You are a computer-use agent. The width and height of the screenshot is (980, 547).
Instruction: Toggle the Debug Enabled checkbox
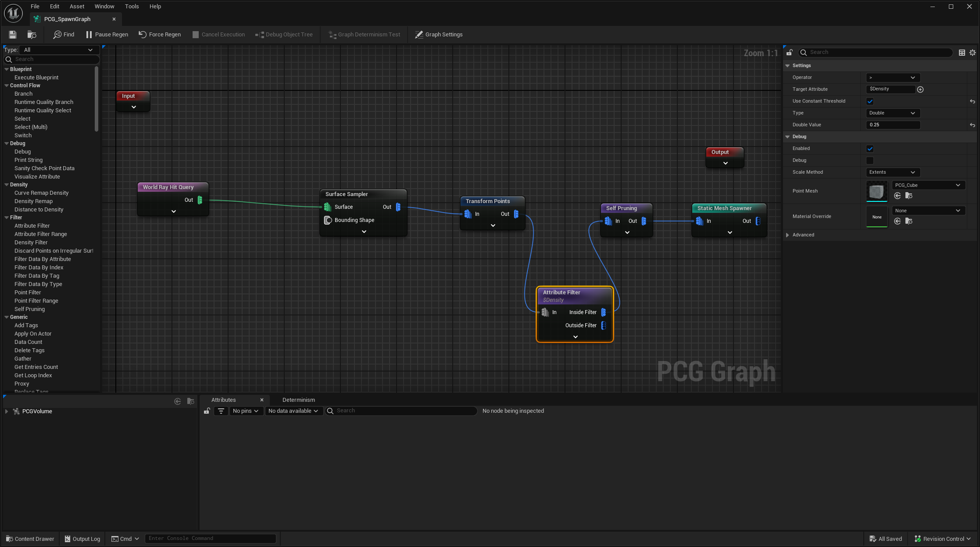point(870,148)
